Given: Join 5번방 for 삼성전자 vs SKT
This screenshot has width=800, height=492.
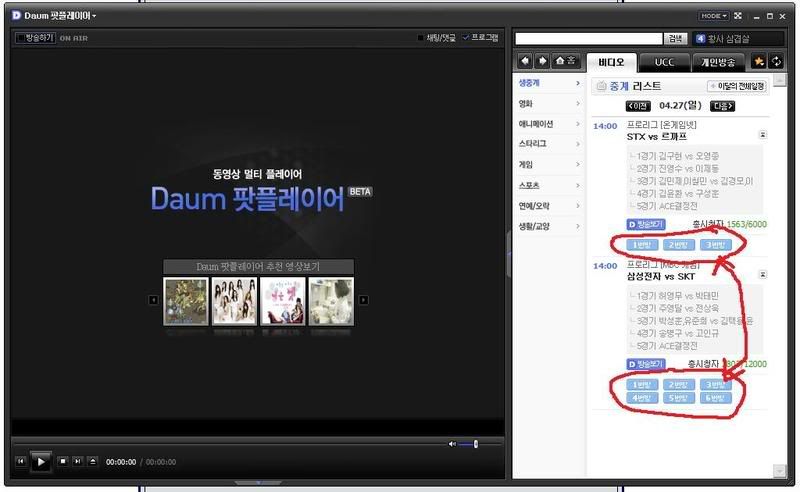Looking at the screenshot, I should [679, 398].
